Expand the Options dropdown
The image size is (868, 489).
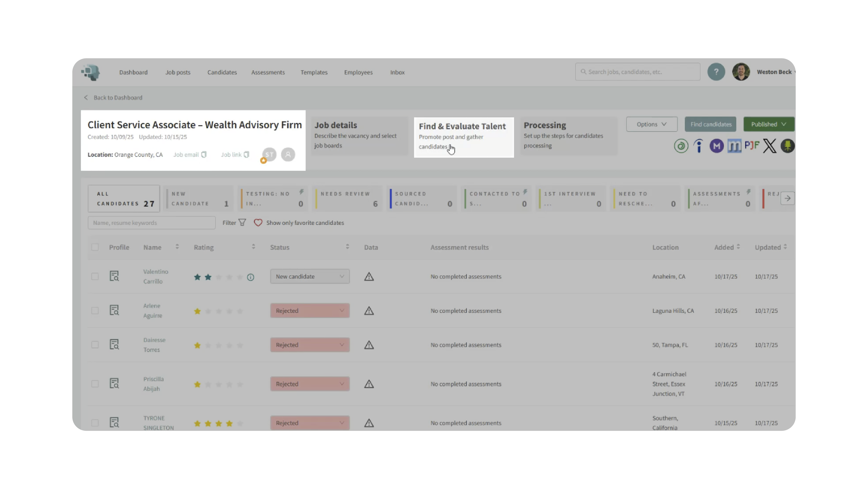click(x=651, y=124)
